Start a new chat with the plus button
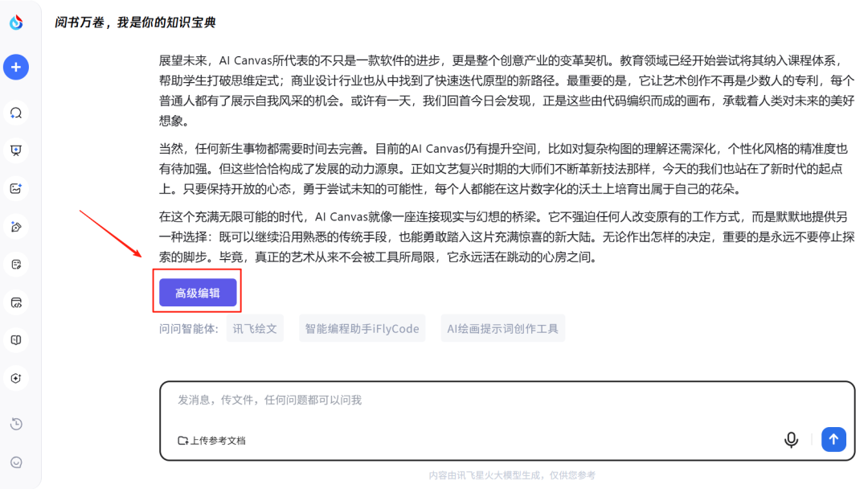Viewport: 868px width, 489px height. [x=16, y=67]
